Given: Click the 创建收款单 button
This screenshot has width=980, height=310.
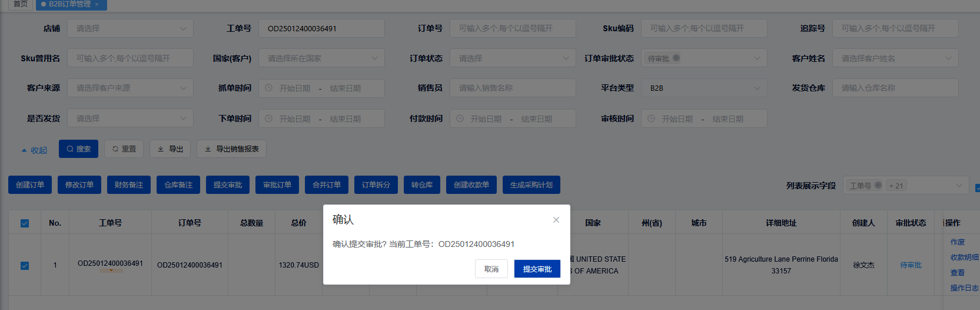Looking at the screenshot, I should [471, 185].
